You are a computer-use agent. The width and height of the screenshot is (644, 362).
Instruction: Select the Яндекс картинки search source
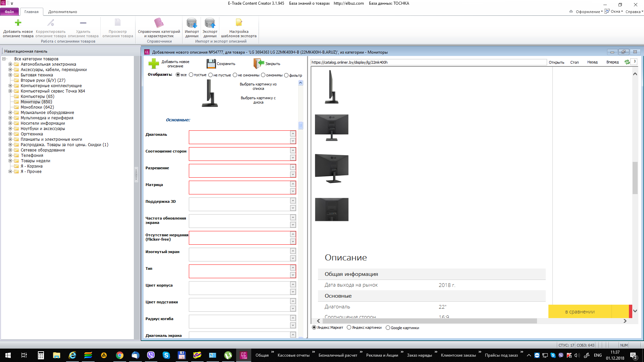pos(349,327)
